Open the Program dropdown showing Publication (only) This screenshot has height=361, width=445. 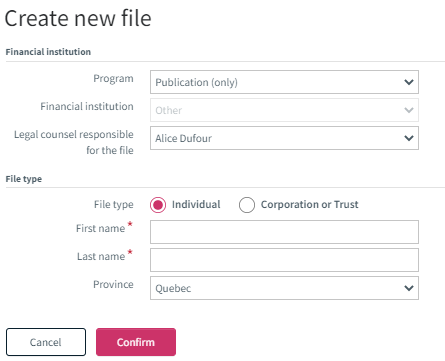[x=284, y=82]
